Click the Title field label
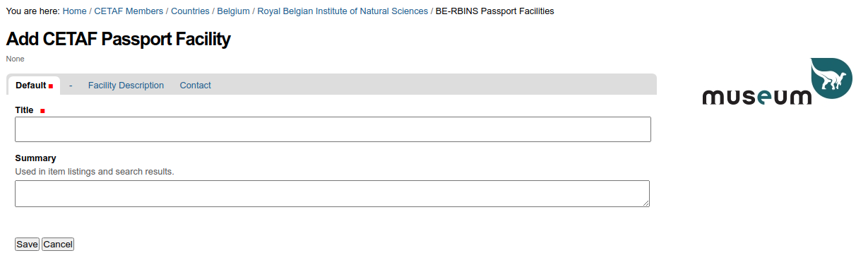 pos(24,110)
